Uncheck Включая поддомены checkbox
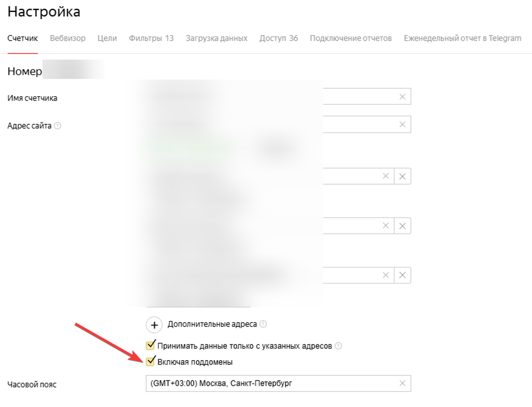 pyautogui.click(x=151, y=362)
